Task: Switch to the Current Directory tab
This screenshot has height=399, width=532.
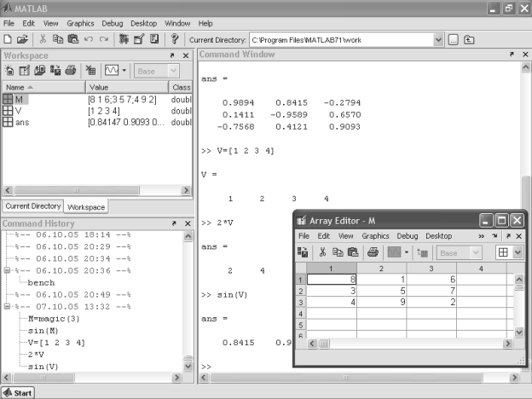Action: tap(33, 206)
